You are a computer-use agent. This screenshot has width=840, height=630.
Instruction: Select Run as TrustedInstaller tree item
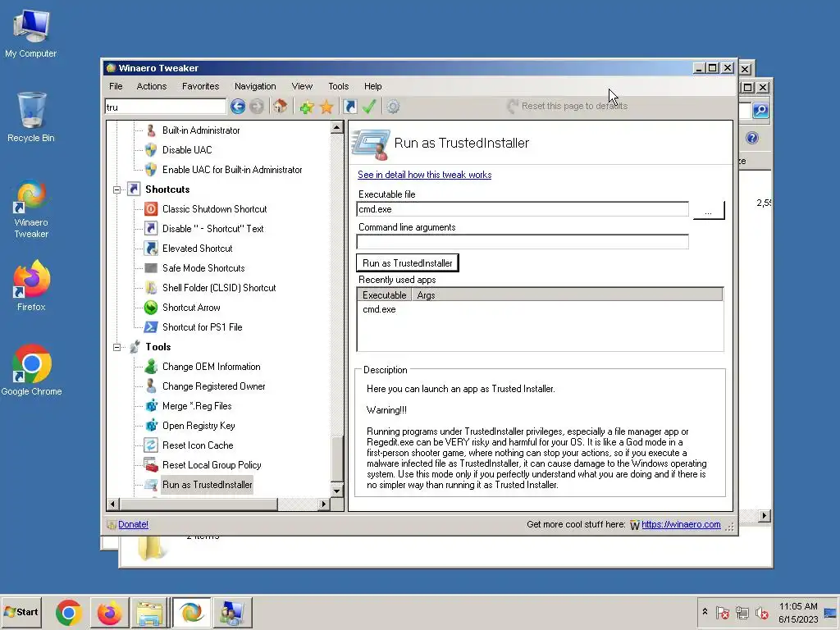pyautogui.click(x=207, y=485)
